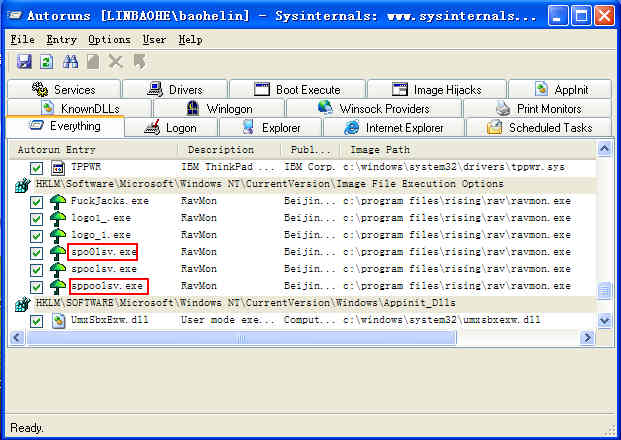Image resolution: width=621 pixels, height=440 pixels.
Task: Switch to the Logon tab
Action: 171,128
